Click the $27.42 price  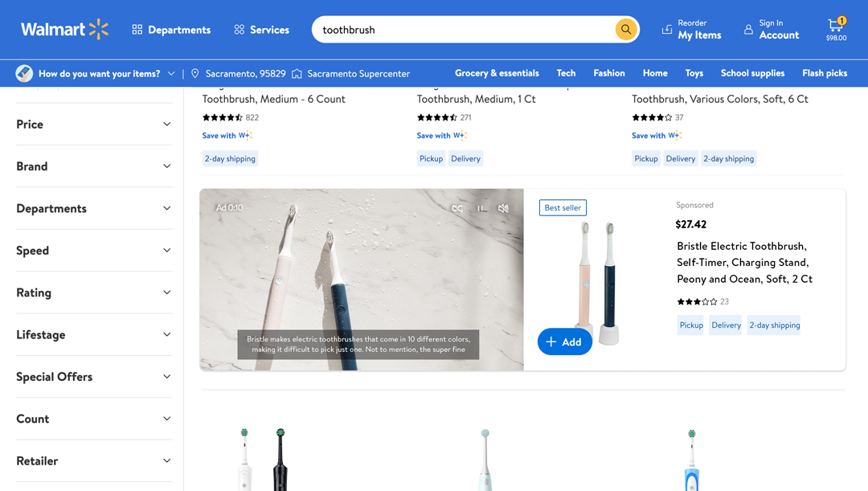(691, 224)
